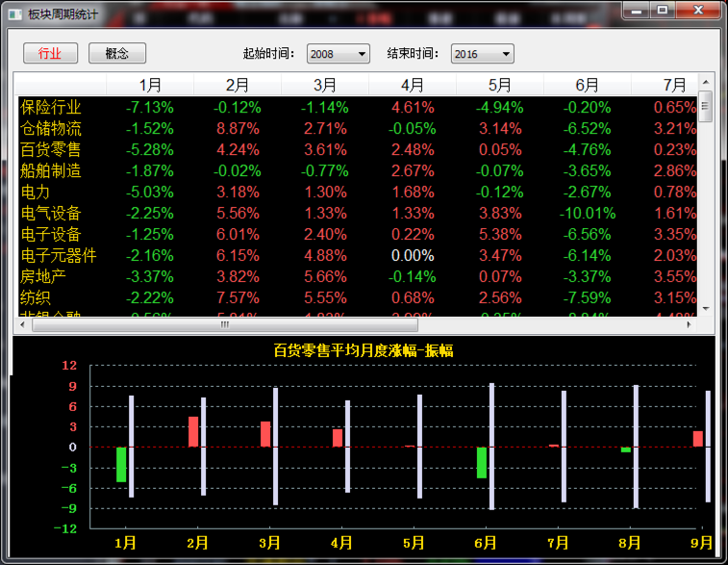Select the 仓储物流 sector row
The width and height of the screenshot is (728, 565).
click(x=51, y=128)
